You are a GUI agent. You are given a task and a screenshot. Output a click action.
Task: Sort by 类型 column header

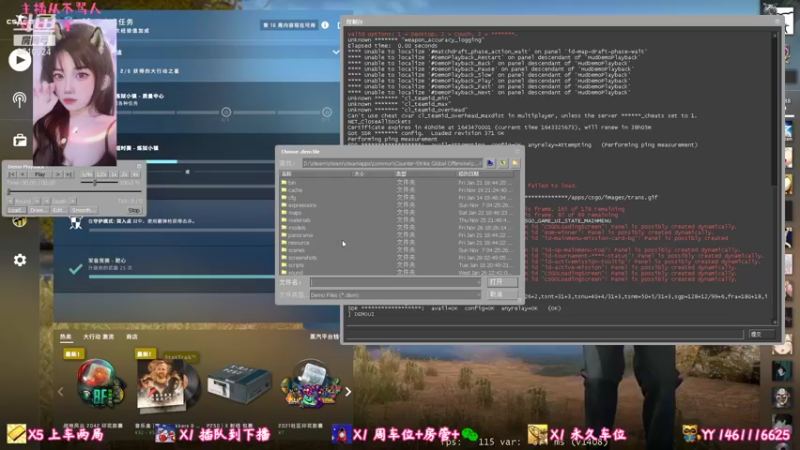tap(424, 174)
